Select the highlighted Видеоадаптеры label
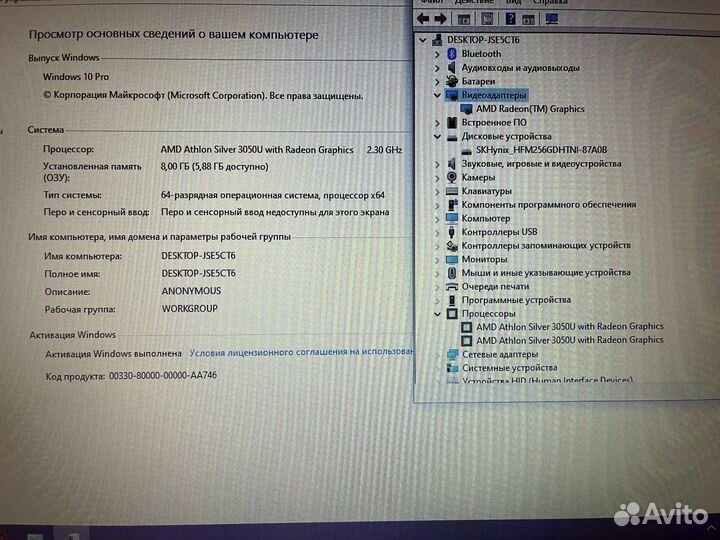This screenshot has width=720, height=540. pos(494,95)
